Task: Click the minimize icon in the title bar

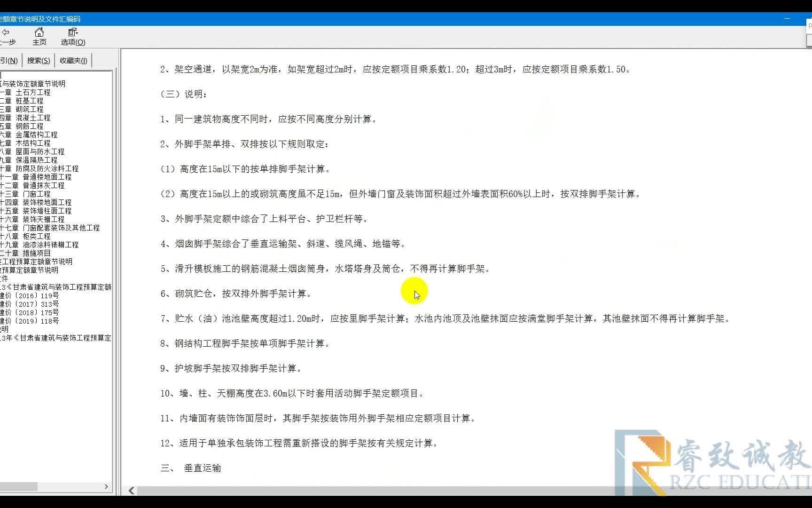Action: pos(788,19)
